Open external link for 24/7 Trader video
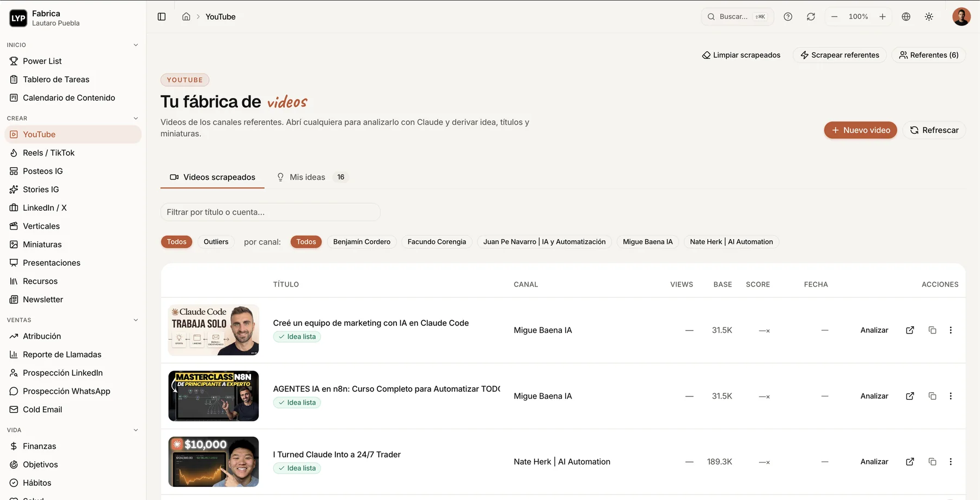980x500 pixels. click(x=910, y=462)
